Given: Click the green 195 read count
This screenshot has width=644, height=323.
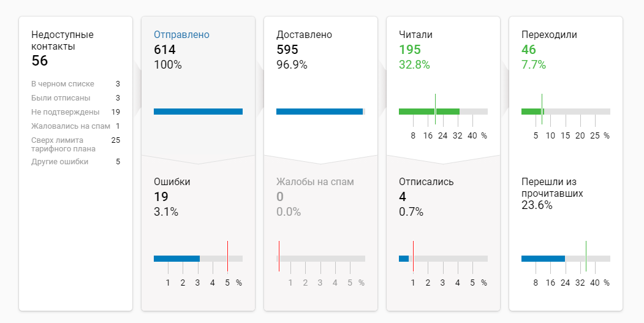Looking at the screenshot, I should click(410, 50).
